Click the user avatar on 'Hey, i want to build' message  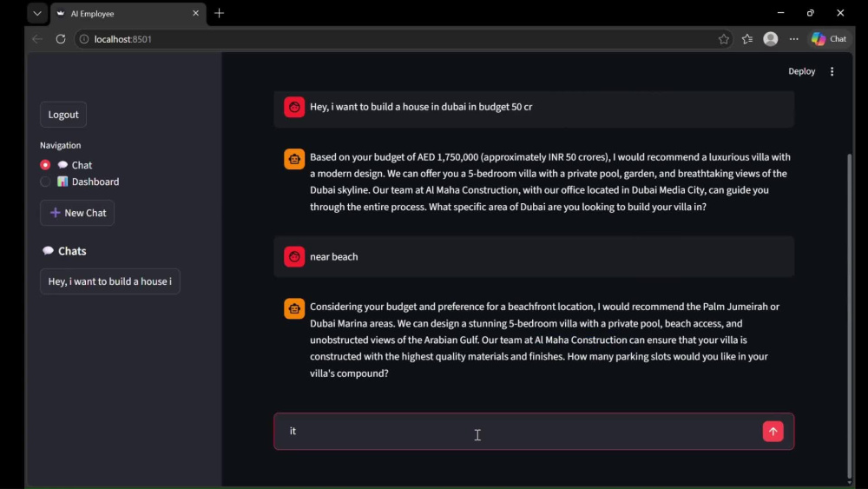coord(294,107)
